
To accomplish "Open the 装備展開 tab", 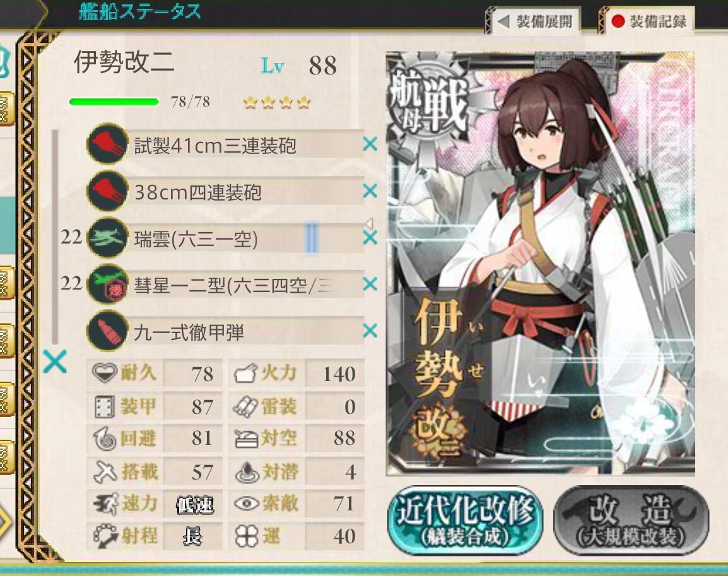I will (534, 21).
